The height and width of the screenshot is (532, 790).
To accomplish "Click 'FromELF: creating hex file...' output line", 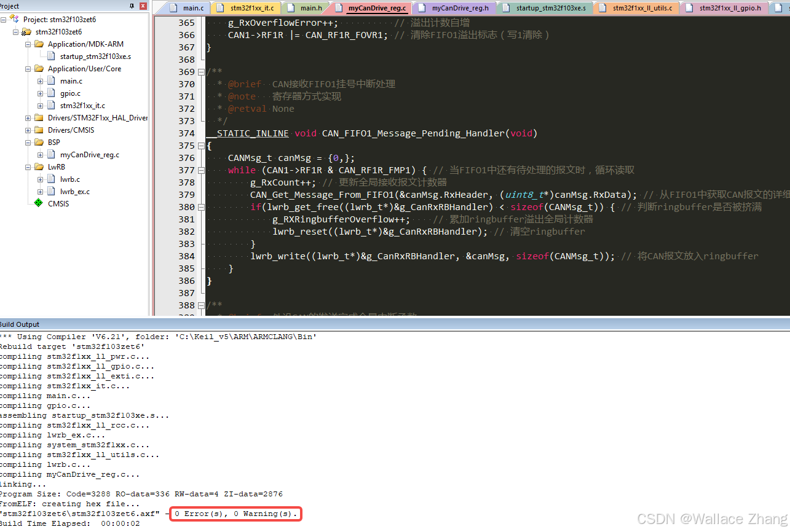I will (70, 504).
